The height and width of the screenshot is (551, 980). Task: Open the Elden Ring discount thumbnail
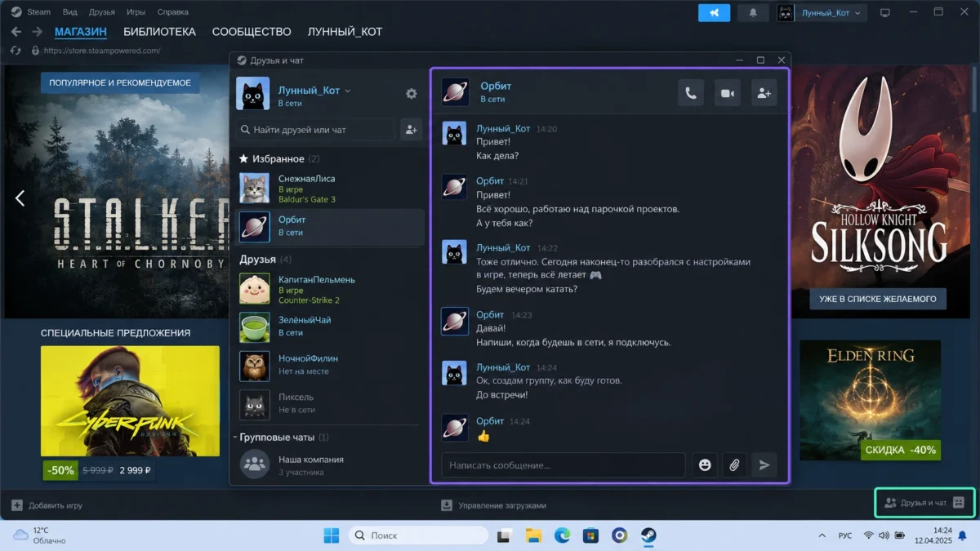(x=870, y=401)
